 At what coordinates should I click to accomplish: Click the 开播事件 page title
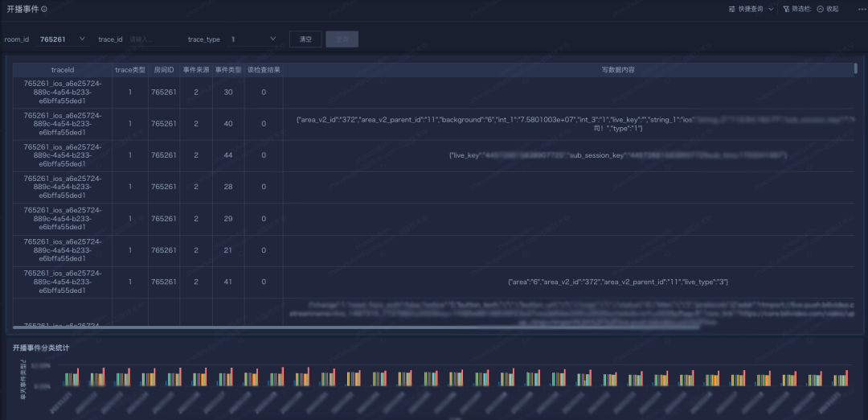(x=23, y=9)
